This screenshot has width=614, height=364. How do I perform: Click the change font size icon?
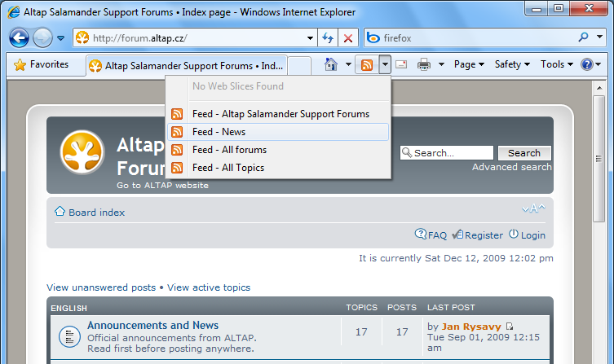point(533,208)
